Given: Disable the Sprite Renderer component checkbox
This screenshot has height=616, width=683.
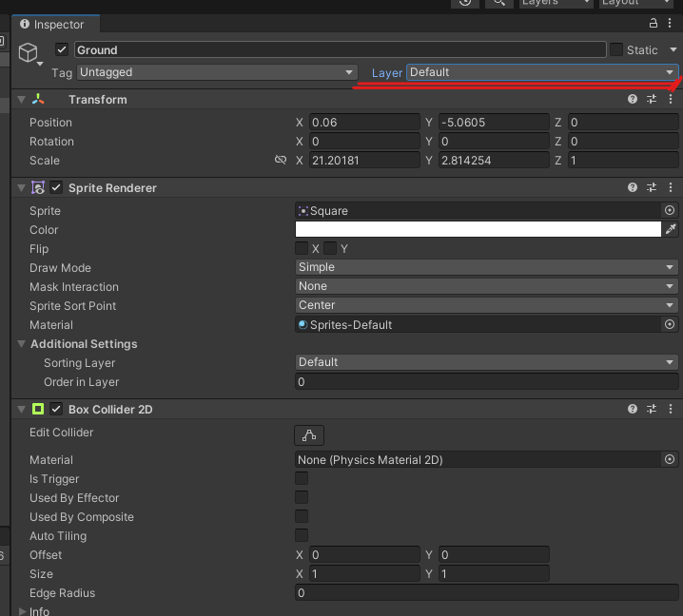Looking at the screenshot, I should [56, 187].
